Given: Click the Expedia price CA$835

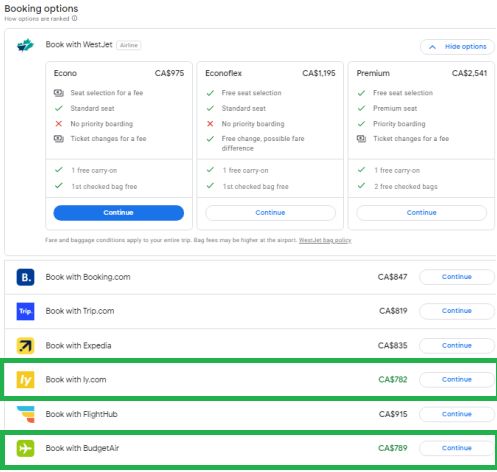Looking at the screenshot, I should tap(393, 346).
